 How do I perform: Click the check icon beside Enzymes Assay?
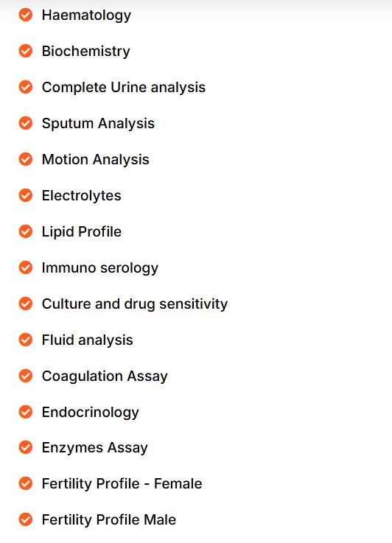click(x=26, y=447)
